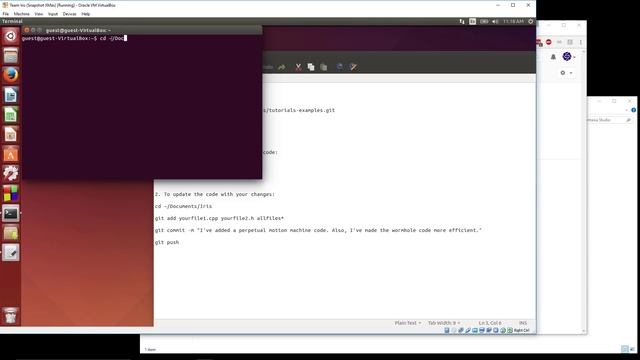Viewport: 640px width, 360px height.
Task: Click the details view icon in Explorer window
Action: click(x=624, y=349)
